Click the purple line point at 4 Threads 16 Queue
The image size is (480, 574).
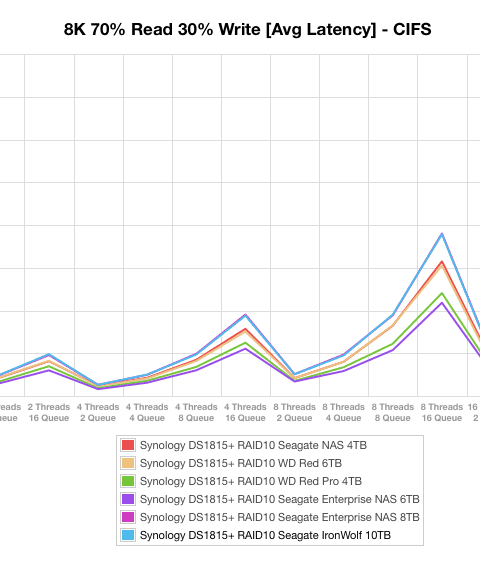(x=246, y=348)
